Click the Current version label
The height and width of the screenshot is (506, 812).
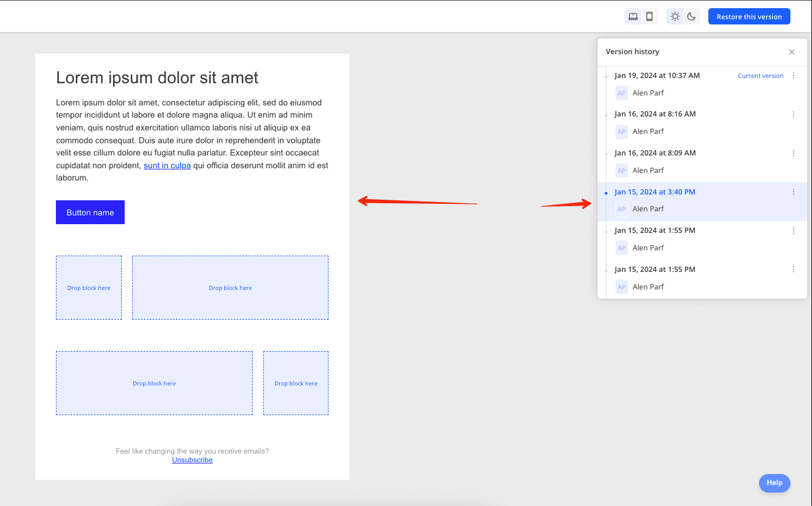point(761,76)
